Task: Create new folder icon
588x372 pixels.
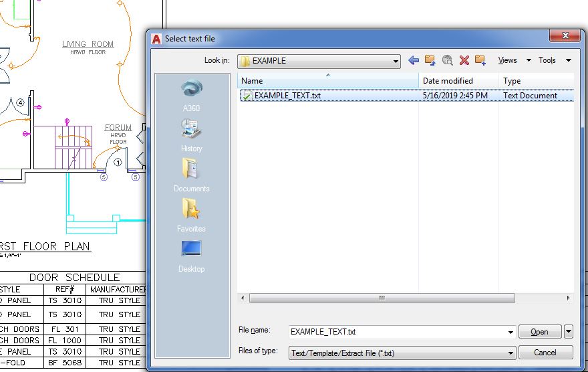Action: [x=480, y=60]
